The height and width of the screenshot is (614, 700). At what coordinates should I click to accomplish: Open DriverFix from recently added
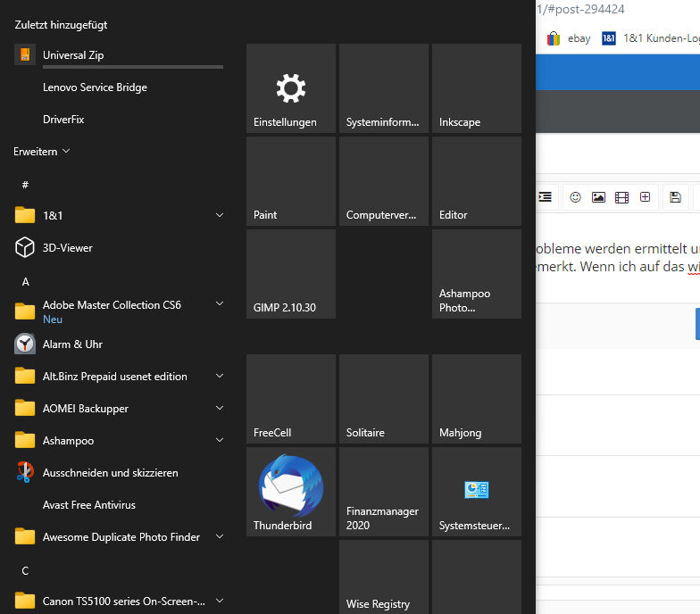(63, 120)
